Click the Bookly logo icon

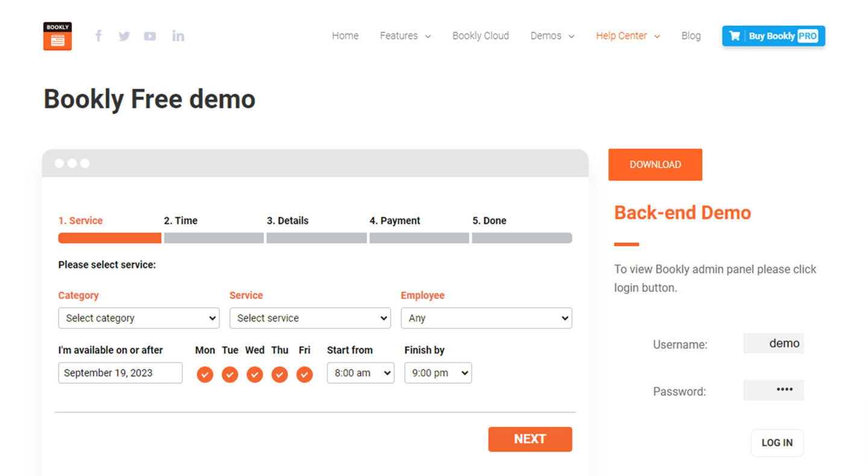(58, 36)
